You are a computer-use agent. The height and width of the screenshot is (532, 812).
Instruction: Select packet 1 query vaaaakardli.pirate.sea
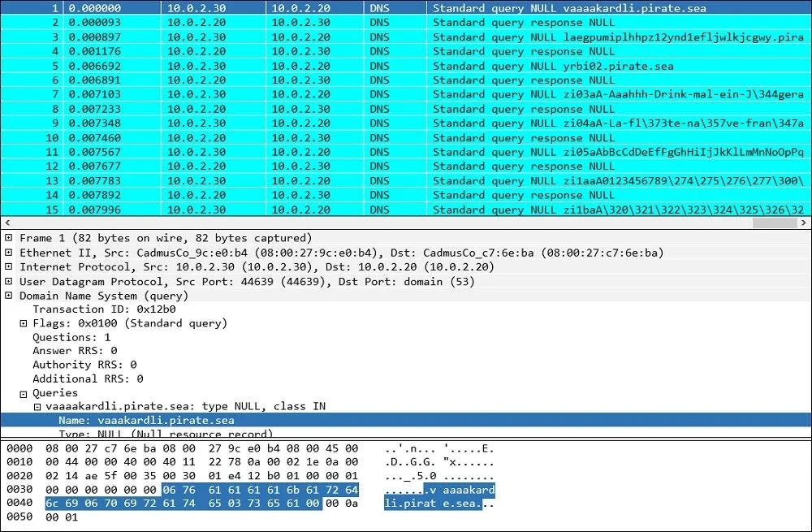[406, 8]
